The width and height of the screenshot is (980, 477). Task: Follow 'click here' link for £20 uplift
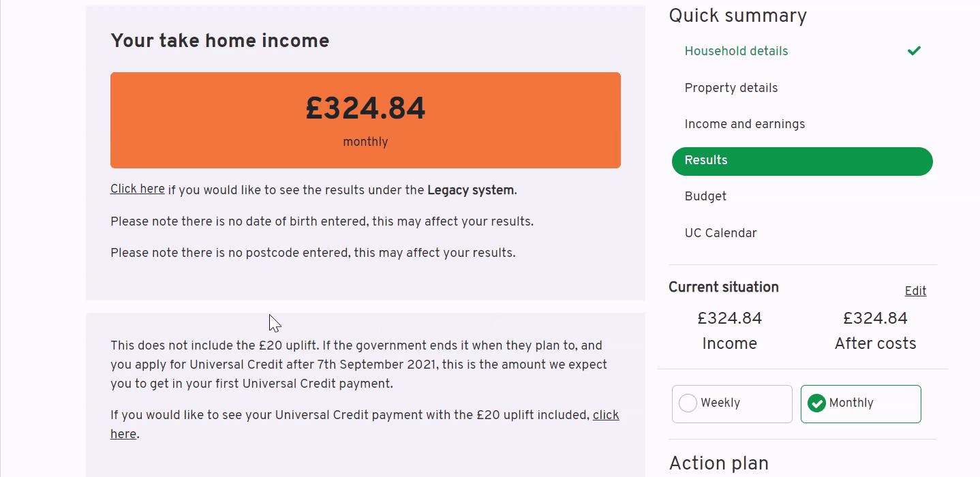pyautogui.click(x=605, y=415)
